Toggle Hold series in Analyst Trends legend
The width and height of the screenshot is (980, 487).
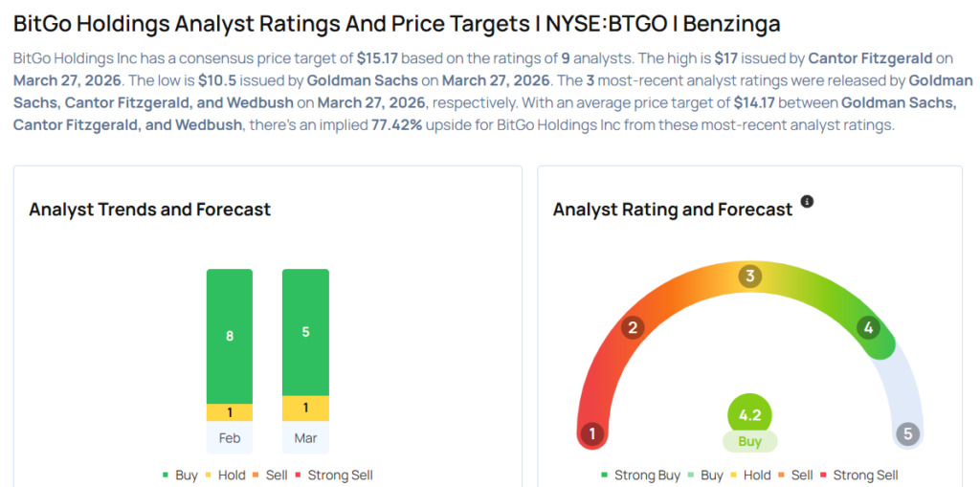pyautogui.click(x=224, y=475)
